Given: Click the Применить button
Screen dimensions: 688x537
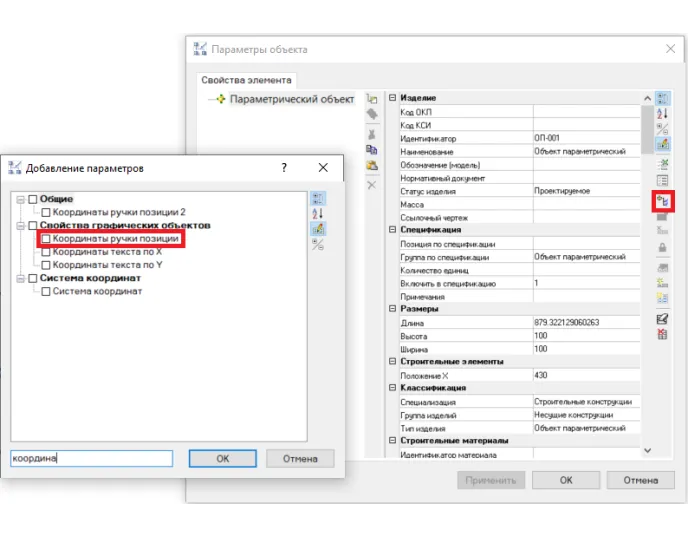Looking at the screenshot, I should (491, 480).
